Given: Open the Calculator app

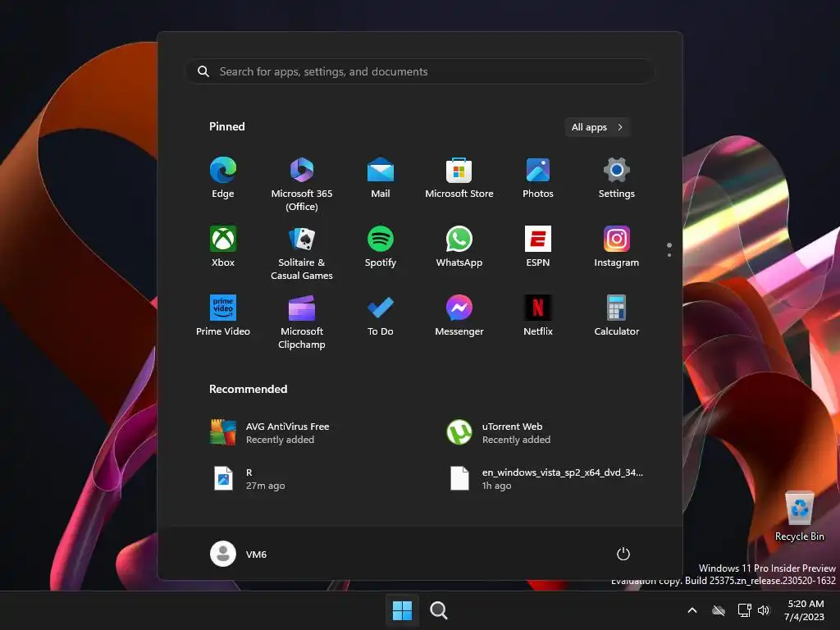Looking at the screenshot, I should coord(617,316).
